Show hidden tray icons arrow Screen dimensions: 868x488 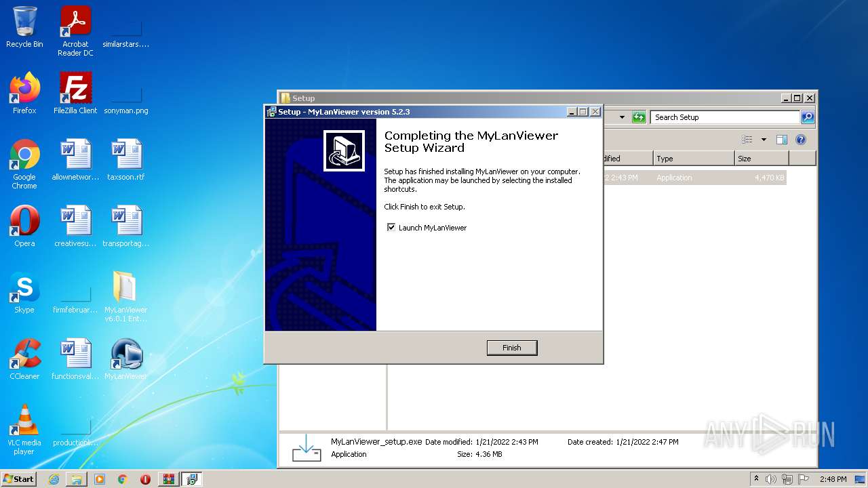pyautogui.click(x=756, y=479)
